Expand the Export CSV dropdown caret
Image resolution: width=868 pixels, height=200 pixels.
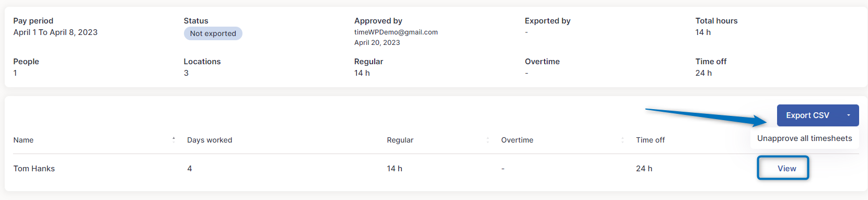pos(849,115)
